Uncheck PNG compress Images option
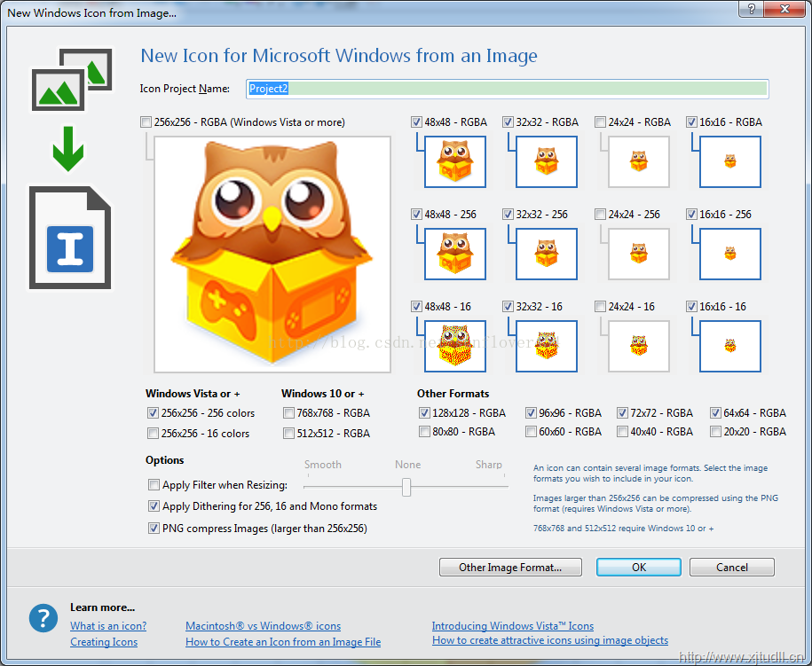 (x=154, y=529)
